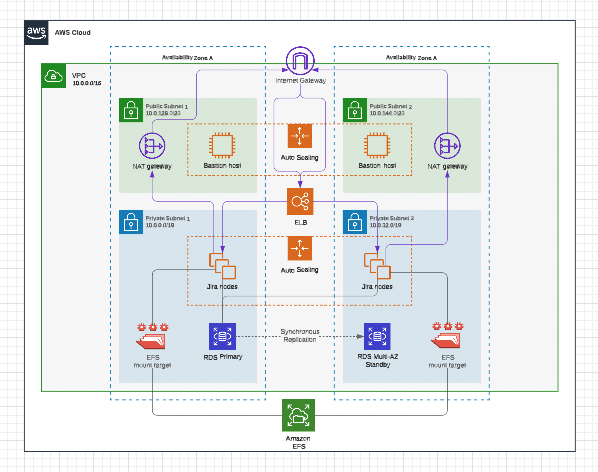Click 'Auto Scaling' label below the ELB
Screen dimensions: 598x472
click(x=299, y=270)
